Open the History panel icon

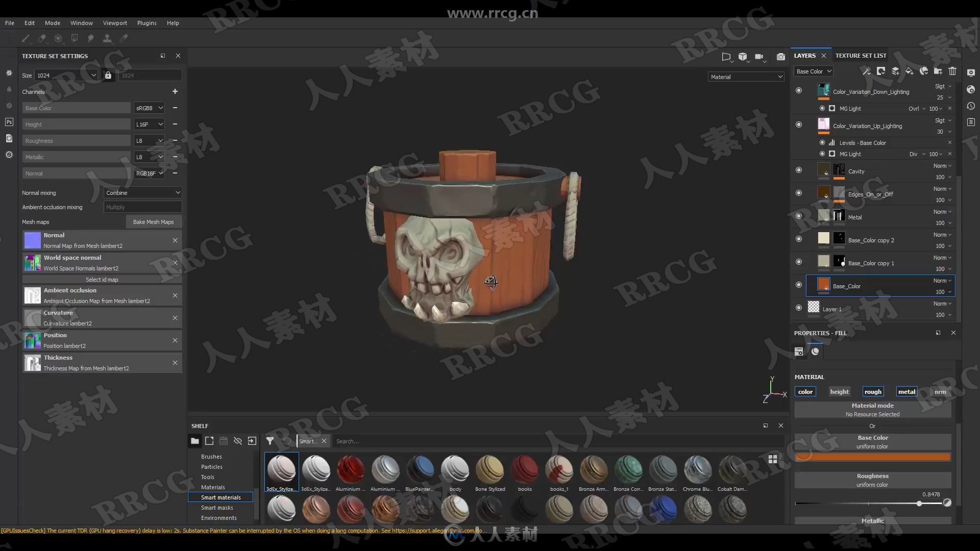coord(971,106)
